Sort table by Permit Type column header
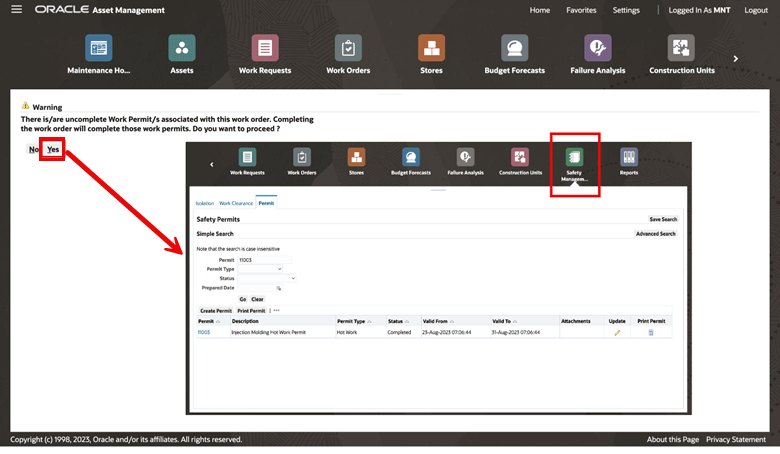Screen dimensions: 780x454 click(351, 321)
